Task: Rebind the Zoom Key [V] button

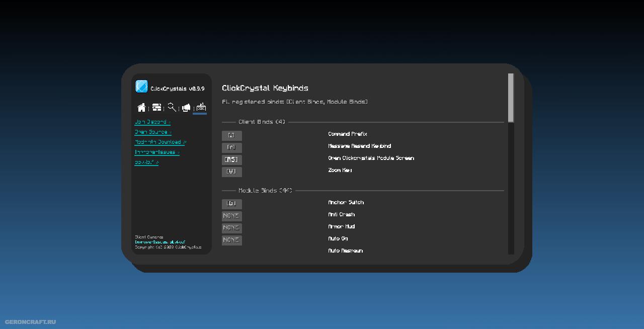Action: 231,172
